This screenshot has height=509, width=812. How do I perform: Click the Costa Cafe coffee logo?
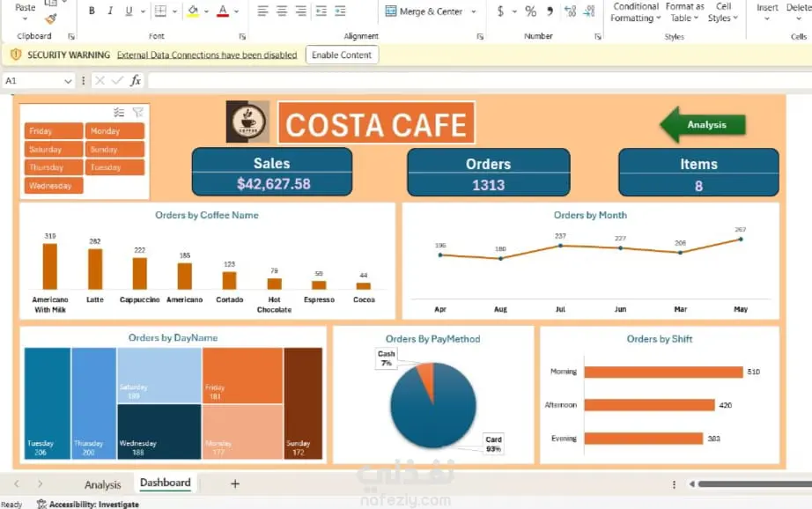click(x=247, y=122)
